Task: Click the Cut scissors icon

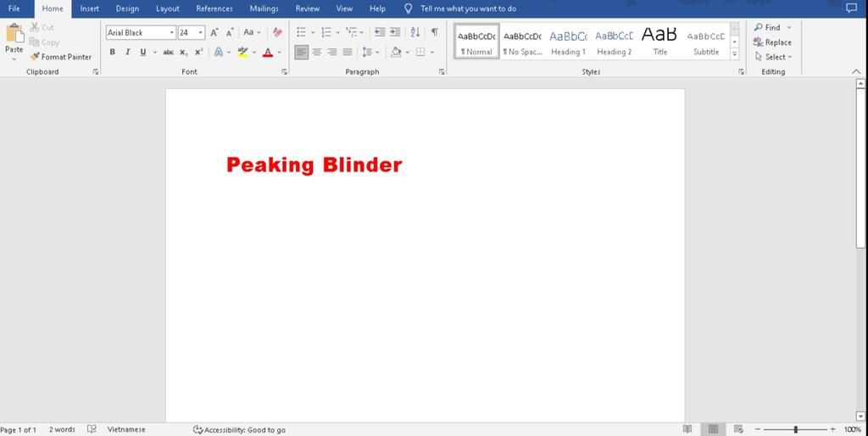Action: tap(34, 27)
